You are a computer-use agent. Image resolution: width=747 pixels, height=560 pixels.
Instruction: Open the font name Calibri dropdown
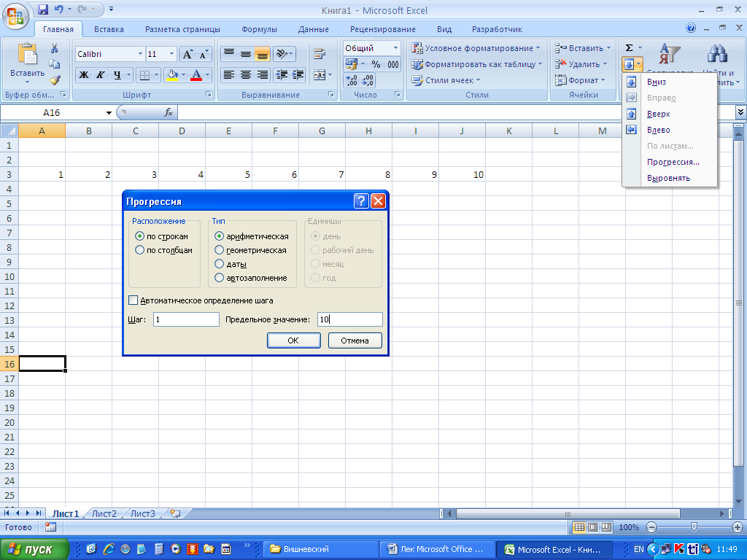140,54
